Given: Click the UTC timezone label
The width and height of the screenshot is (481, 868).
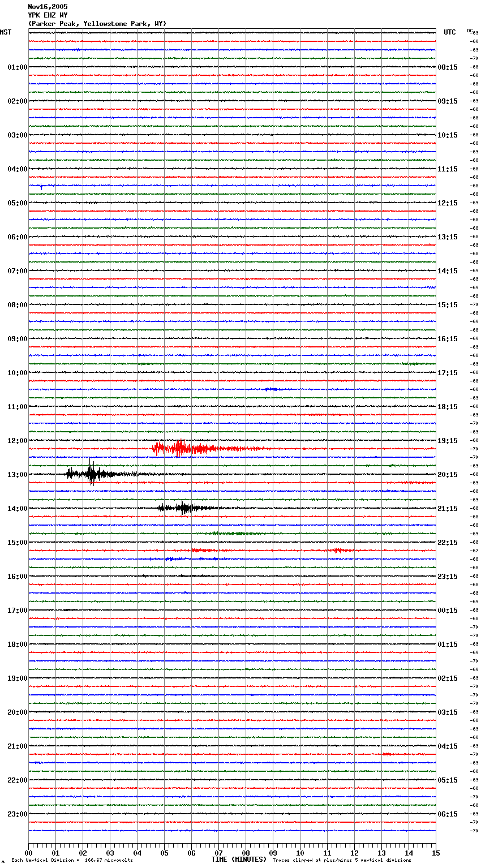Looking at the screenshot, I should coord(450,32).
